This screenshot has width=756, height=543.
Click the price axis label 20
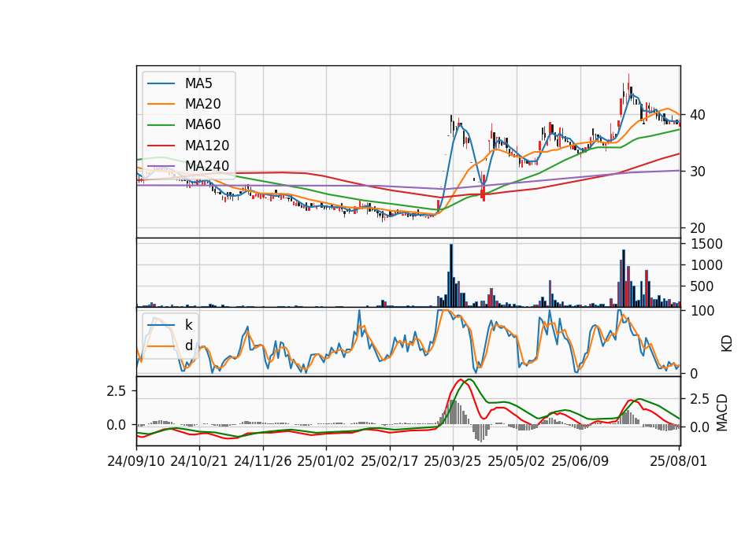click(698, 228)
